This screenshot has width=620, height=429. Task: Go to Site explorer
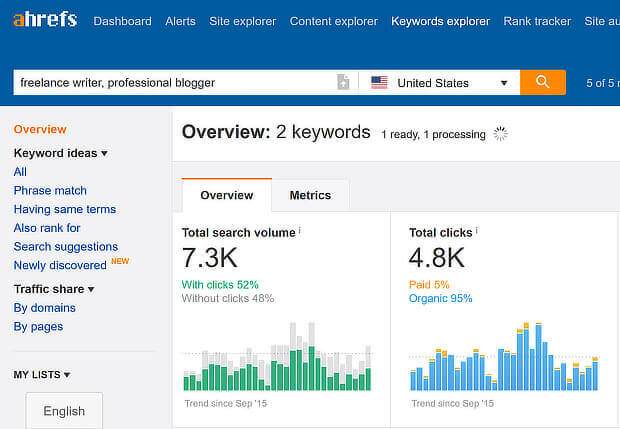point(243,21)
